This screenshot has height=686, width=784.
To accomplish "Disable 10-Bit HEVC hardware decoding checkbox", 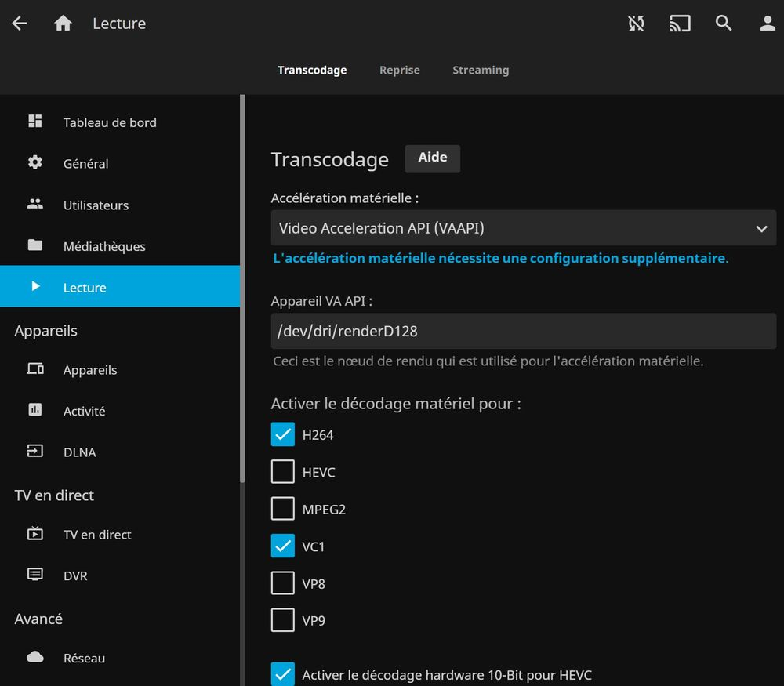I will [283, 674].
